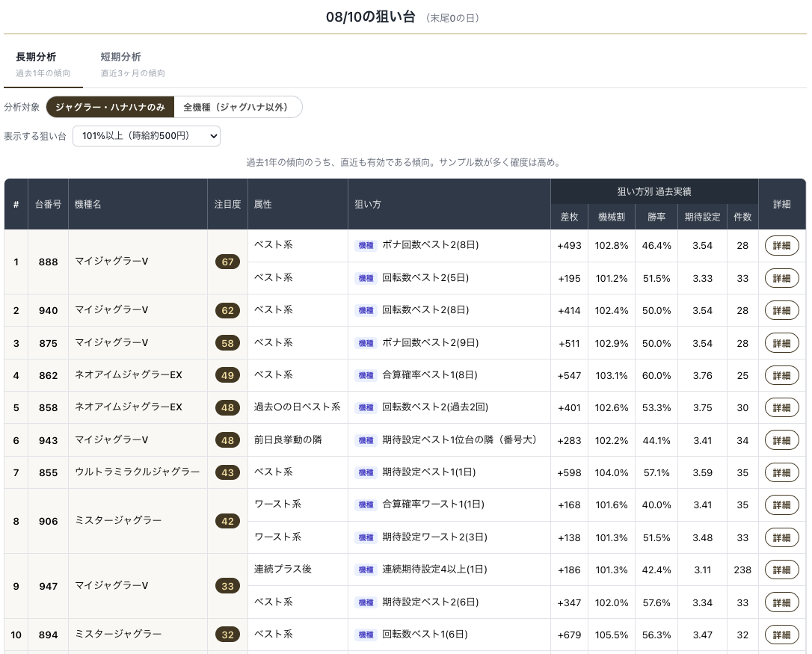This screenshot has height=654, width=812.
Task: Click 機種 badge beside 連続期待設定4以上(1日)
Action: (366, 570)
